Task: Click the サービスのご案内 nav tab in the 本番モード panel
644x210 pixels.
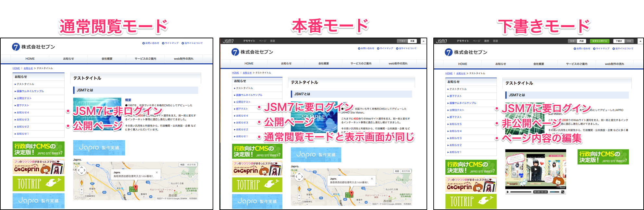Action: pyautogui.click(x=361, y=64)
